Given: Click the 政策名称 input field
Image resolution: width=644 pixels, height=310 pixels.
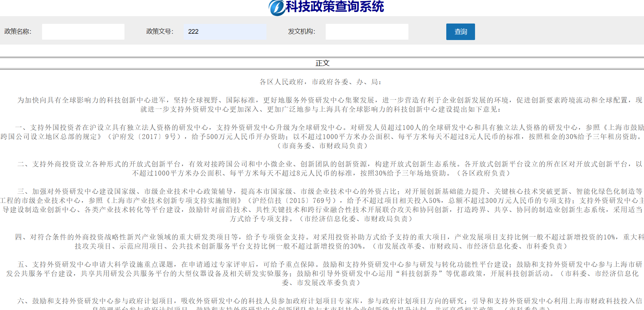Looking at the screenshot, I should coord(83,32).
